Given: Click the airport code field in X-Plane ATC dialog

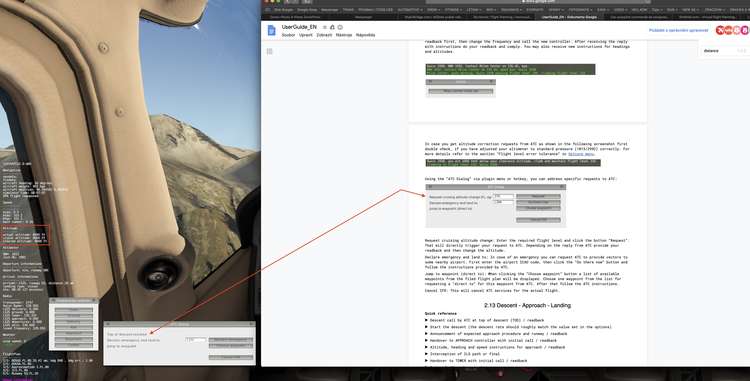Looking at the screenshot, I should 196,340.
